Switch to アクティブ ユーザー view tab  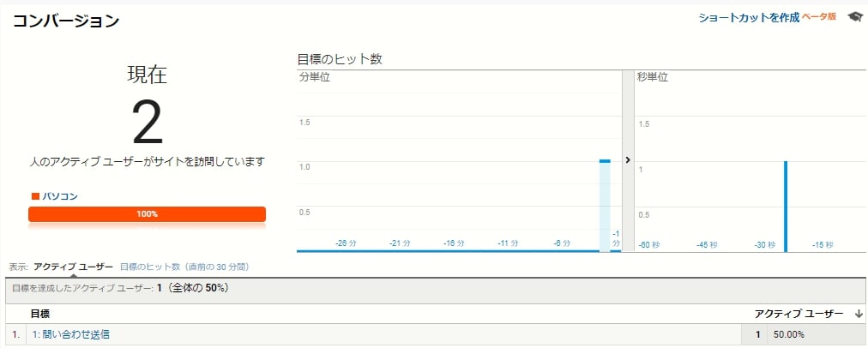pos(73,267)
